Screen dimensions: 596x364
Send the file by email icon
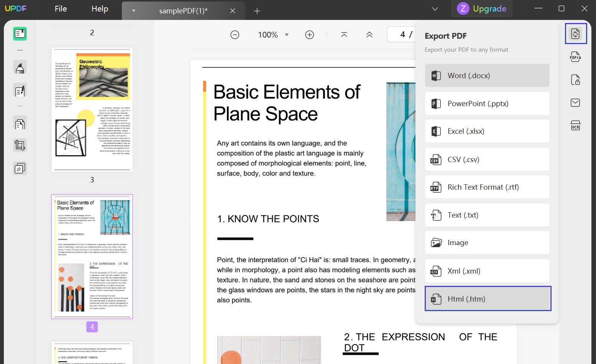click(x=575, y=103)
